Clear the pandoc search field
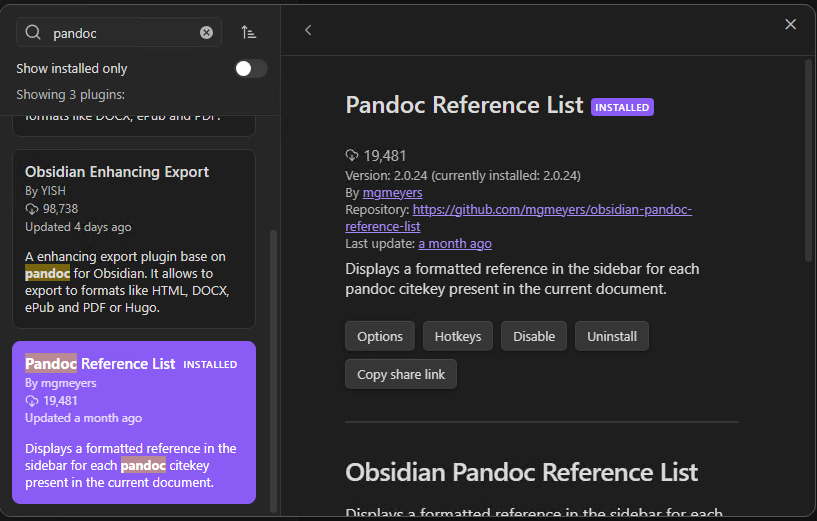This screenshot has height=521, width=817. click(206, 33)
